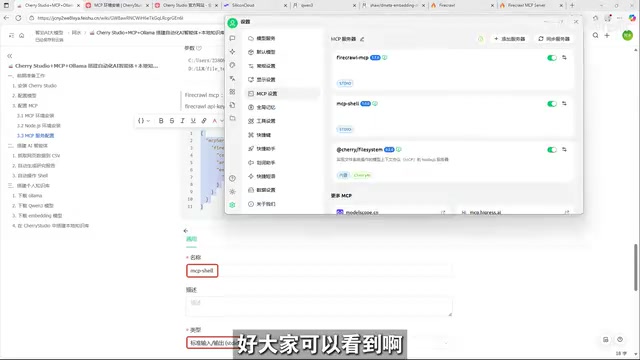Open external link icon for modelscope.cn
Viewport: 640px width, 360px height.
pyautogui.click(x=443, y=212)
